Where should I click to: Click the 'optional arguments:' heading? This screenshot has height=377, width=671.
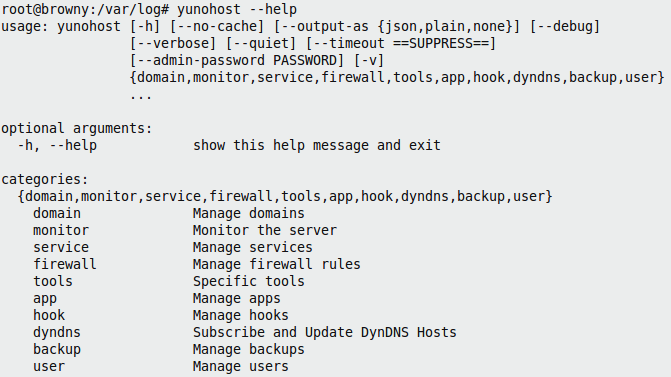coord(77,128)
